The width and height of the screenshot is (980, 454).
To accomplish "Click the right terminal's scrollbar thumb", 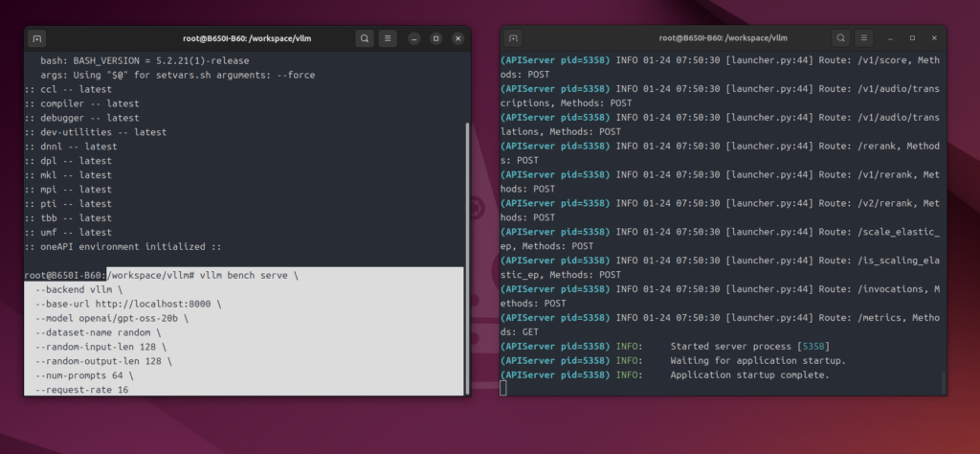I will pos(943,383).
